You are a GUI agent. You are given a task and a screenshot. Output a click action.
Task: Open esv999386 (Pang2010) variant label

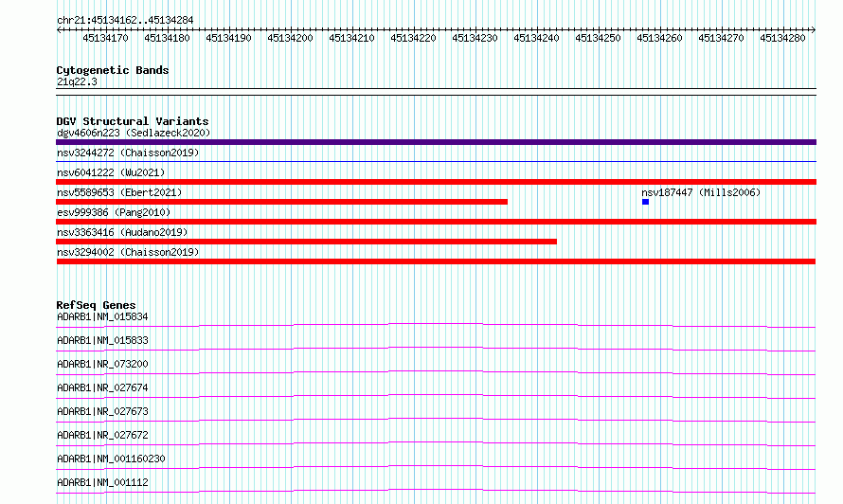[x=114, y=212]
